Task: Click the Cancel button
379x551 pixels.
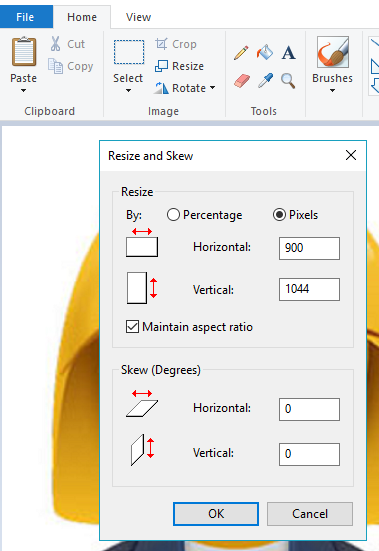Action: (x=310, y=514)
